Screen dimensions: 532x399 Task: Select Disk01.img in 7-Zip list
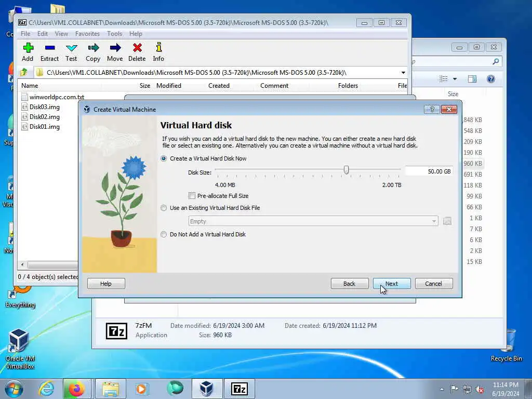45,127
